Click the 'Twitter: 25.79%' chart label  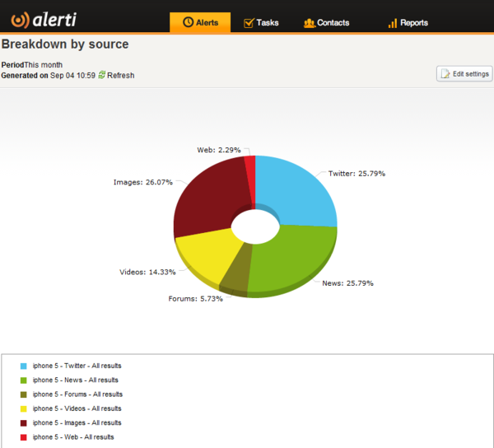tap(357, 174)
